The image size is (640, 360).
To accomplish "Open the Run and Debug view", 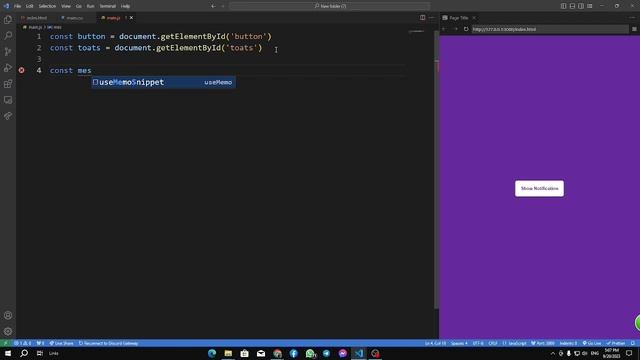I will 8,68.
